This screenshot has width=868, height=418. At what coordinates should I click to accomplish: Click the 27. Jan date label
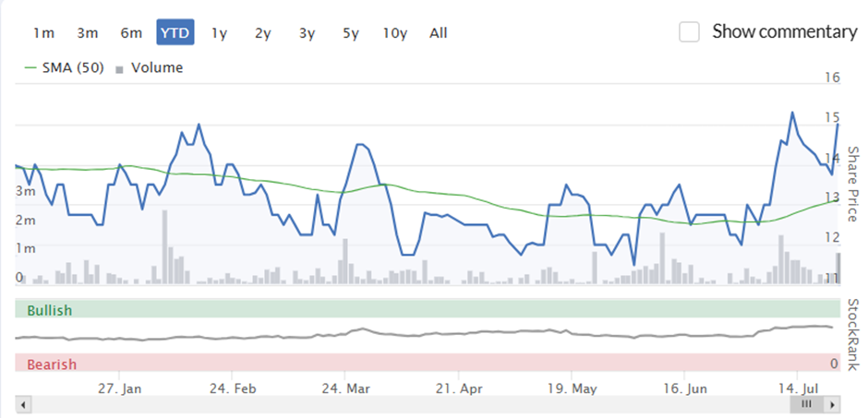[x=121, y=388]
